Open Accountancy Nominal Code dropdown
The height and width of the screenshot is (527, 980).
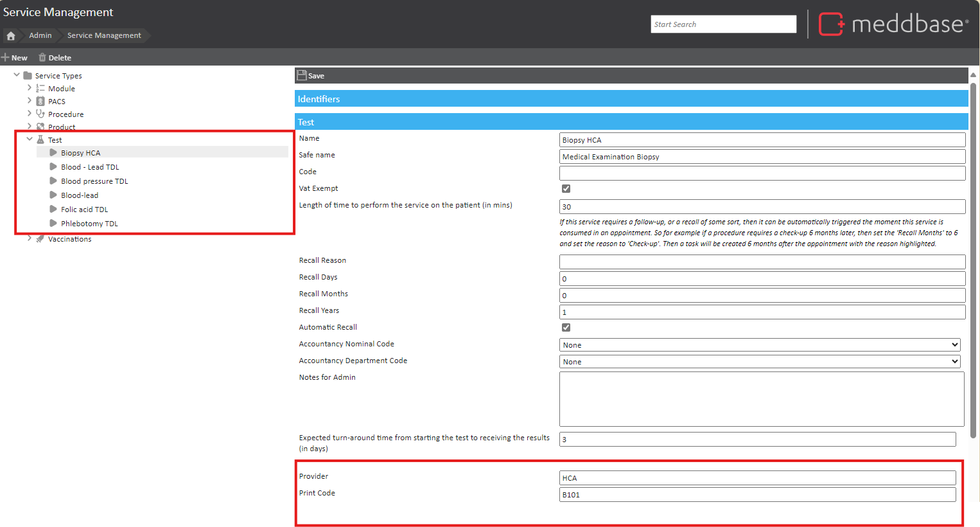760,345
